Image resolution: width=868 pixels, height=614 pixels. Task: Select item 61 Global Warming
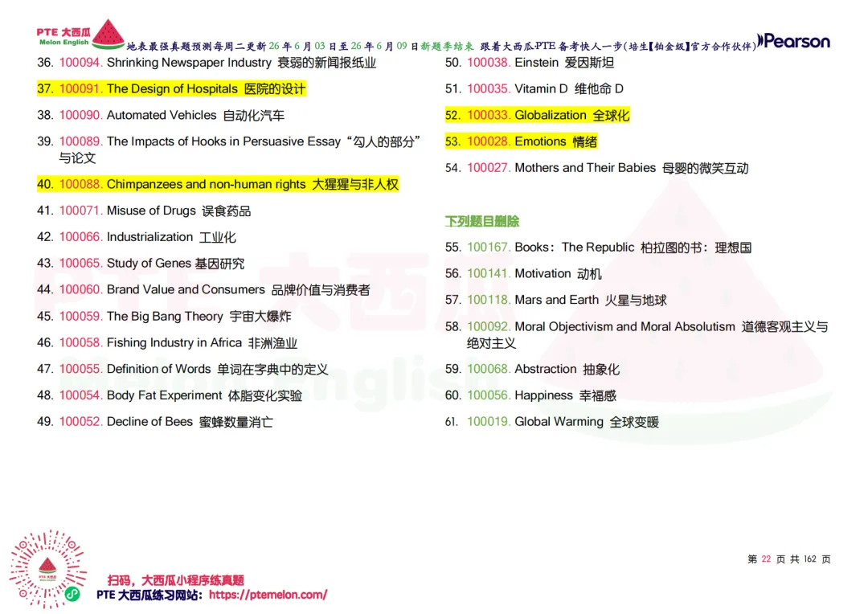[x=552, y=422]
